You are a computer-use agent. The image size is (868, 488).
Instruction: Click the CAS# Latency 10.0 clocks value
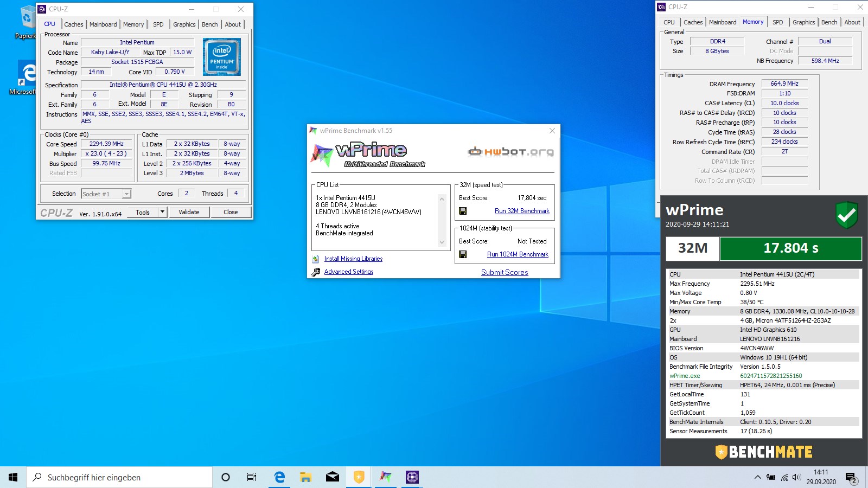click(784, 103)
